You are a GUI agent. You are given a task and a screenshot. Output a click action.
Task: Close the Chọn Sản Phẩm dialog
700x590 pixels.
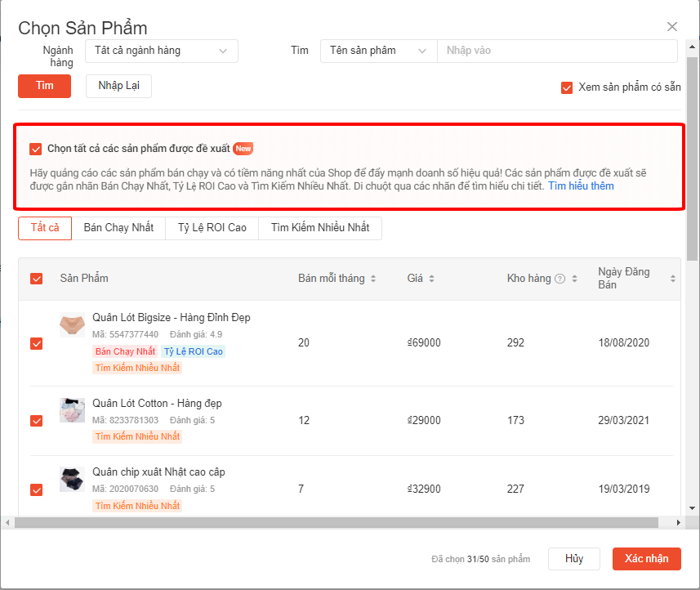[672, 27]
